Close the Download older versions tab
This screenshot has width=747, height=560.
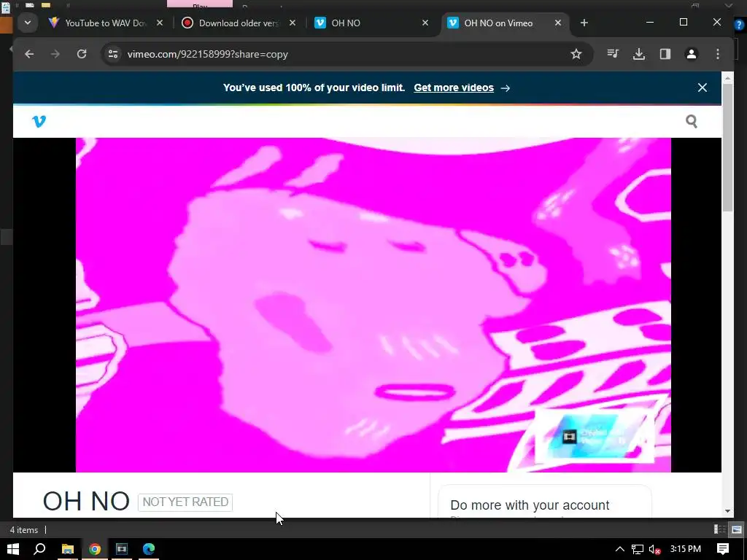[x=293, y=23]
